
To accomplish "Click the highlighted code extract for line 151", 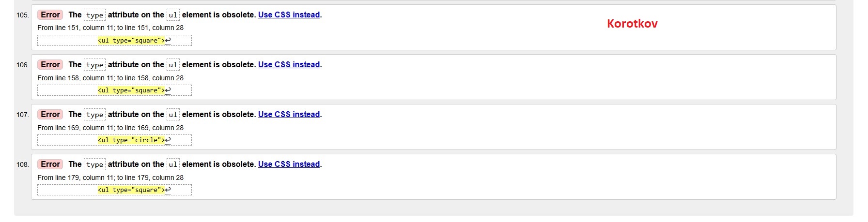I will tap(131, 41).
